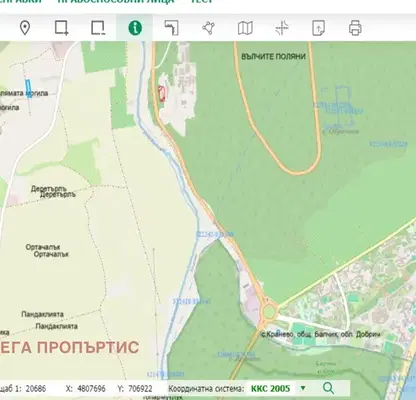Activate the add-rectangle selection tool
The width and height of the screenshot is (416, 400).
62,28
